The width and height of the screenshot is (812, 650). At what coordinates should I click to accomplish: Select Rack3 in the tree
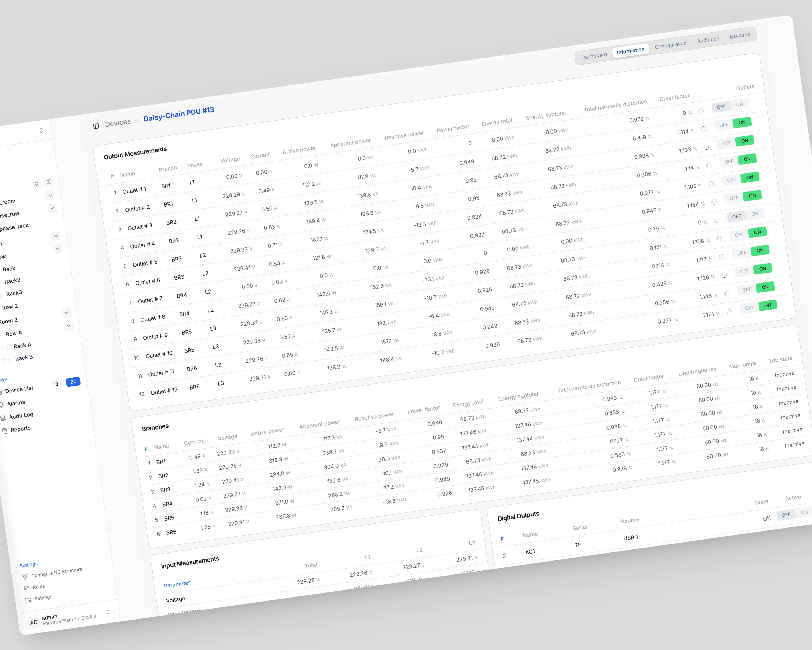(x=14, y=293)
